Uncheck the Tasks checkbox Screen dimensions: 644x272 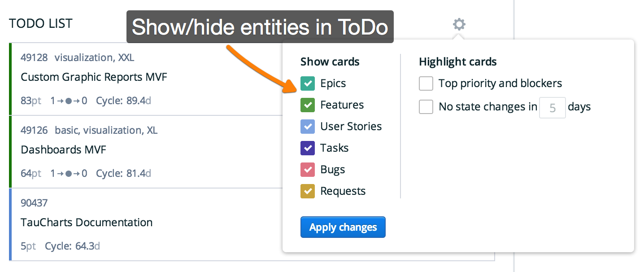pos(308,148)
